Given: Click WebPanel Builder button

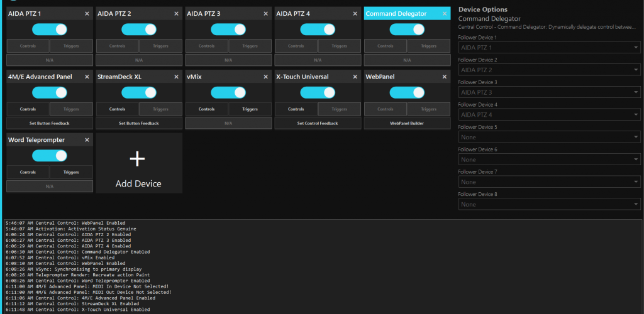Looking at the screenshot, I should tap(407, 123).
